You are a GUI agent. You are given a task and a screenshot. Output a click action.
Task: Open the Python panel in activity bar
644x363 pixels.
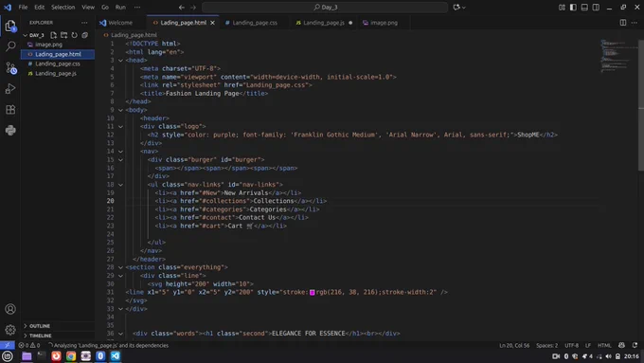(10, 130)
